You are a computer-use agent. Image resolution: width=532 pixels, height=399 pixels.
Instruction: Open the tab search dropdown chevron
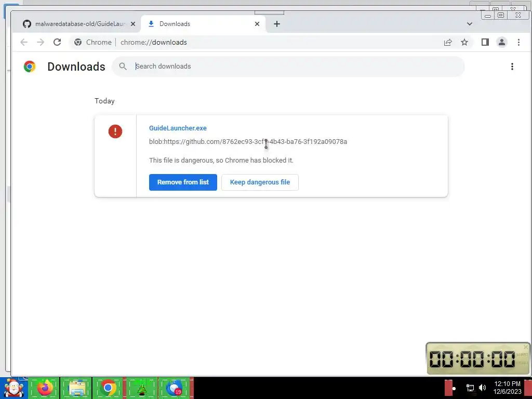click(470, 24)
